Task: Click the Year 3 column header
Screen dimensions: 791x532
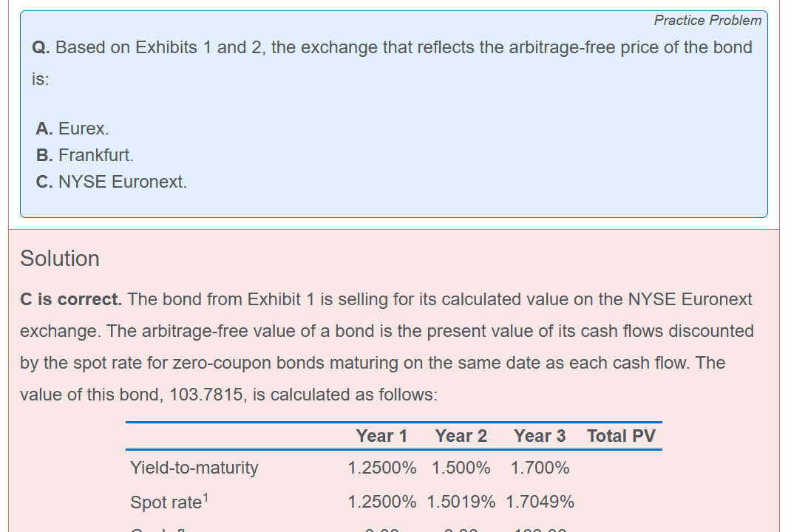Action: click(540, 436)
